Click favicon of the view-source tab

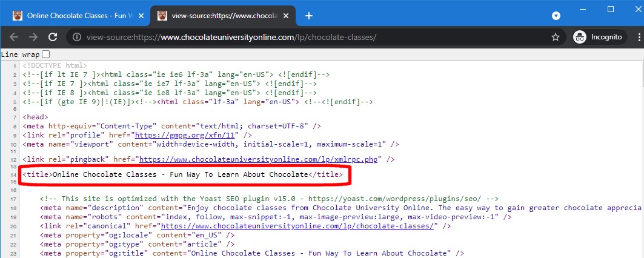pos(162,16)
